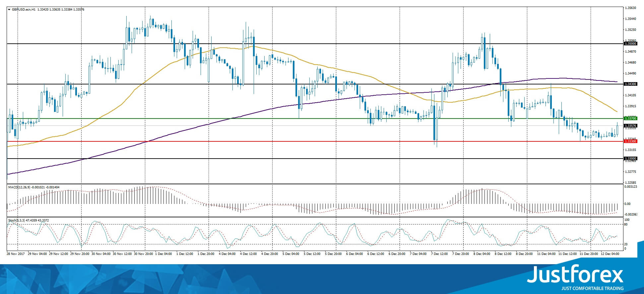This screenshot has width=644, height=294.
Task: Click the 6 Dec 12:00 time label
Action: [376, 254]
